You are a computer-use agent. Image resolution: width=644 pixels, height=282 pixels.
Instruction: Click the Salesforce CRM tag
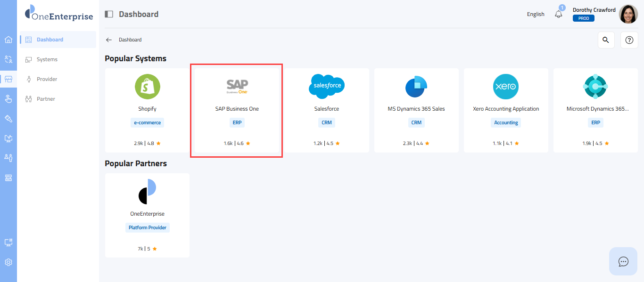[x=327, y=122]
